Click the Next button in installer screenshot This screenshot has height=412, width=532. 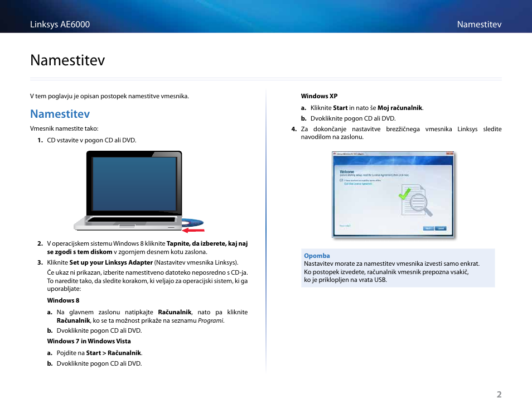pos(428,228)
